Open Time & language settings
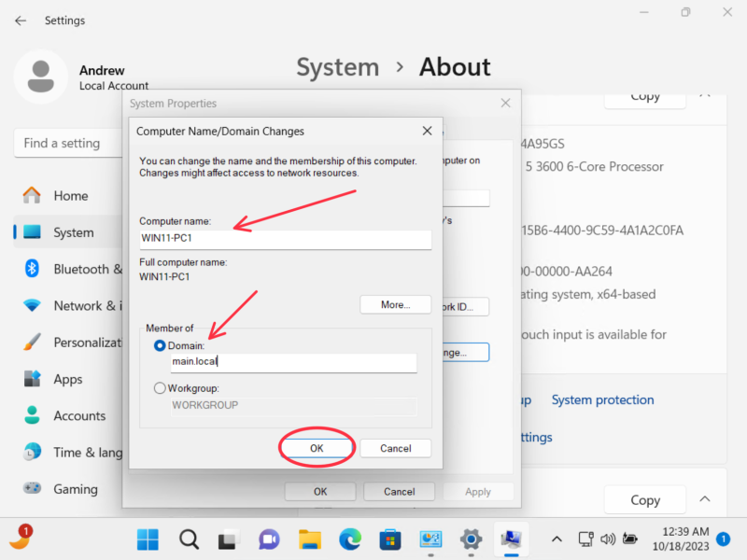This screenshot has height=560, width=747. click(84, 452)
